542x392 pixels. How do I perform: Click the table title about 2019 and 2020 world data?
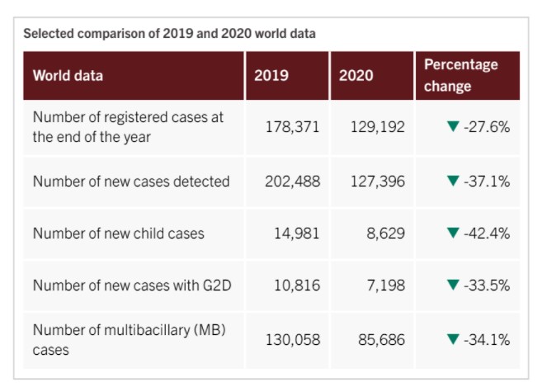pyautogui.click(x=169, y=34)
